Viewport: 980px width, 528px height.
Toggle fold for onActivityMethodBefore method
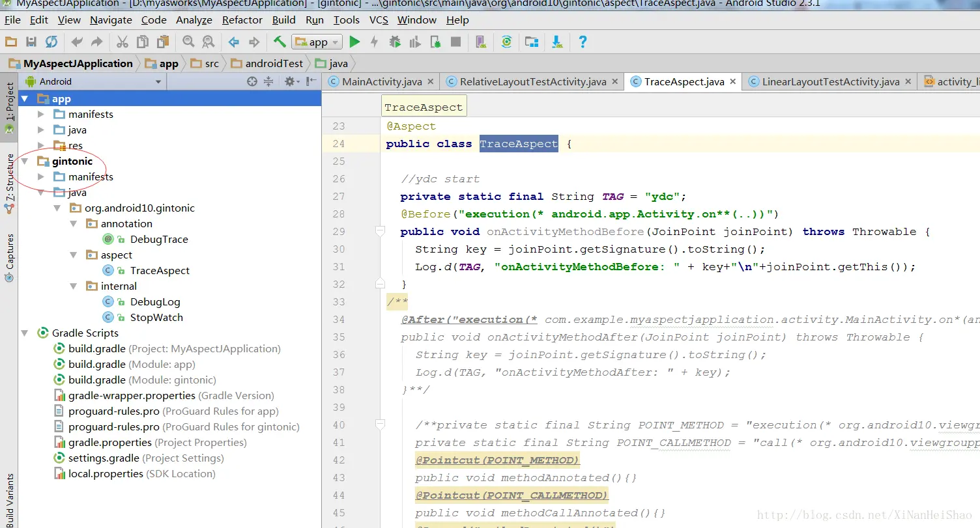pos(380,231)
